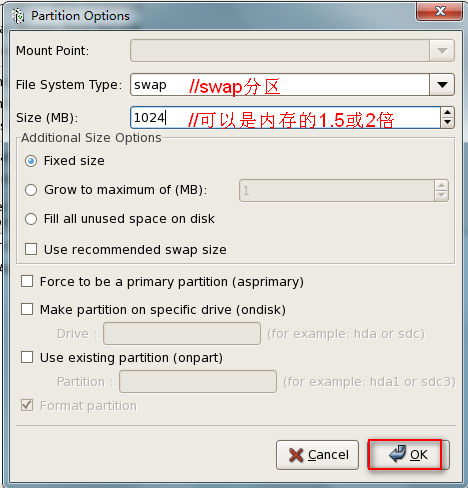This screenshot has height=488, width=468.
Task: Click the hda1 or sdc3 example hint
Action: point(369,382)
